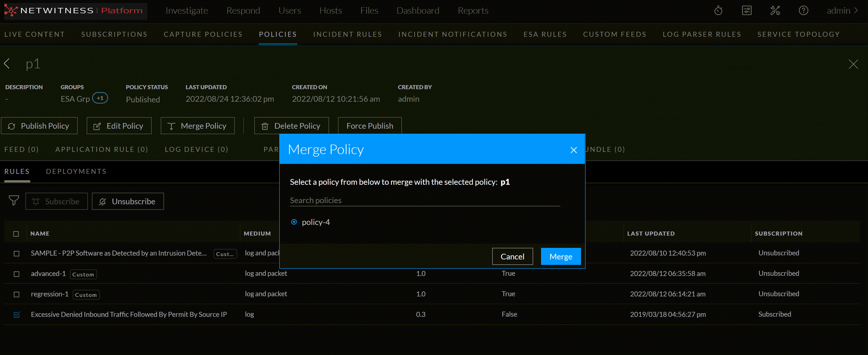868x355 pixels.
Task: Uncheck the Excessive Denied Inbound Traffic rule
Action: [x=17, y=315]
